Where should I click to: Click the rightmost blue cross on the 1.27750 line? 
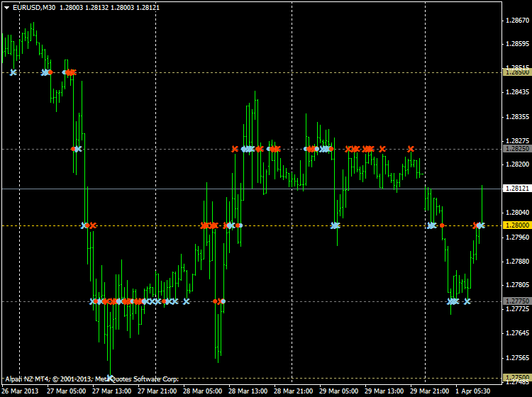click(467, 301)
